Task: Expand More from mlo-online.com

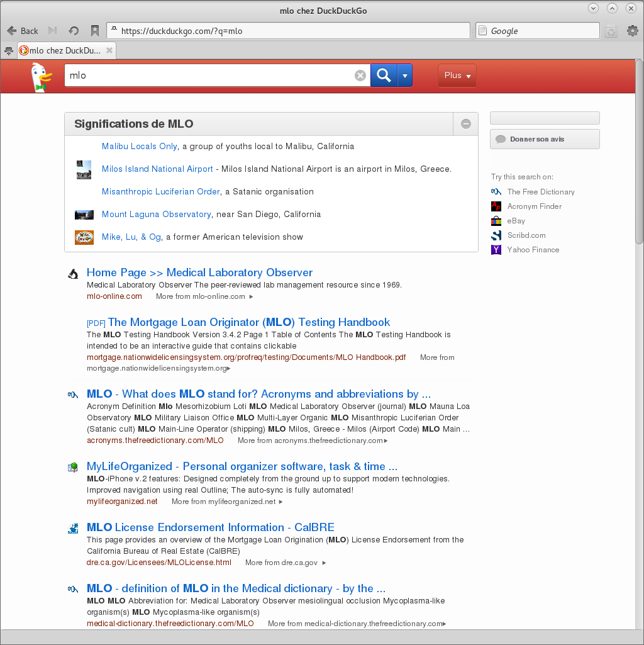Action: click(204, 296)
